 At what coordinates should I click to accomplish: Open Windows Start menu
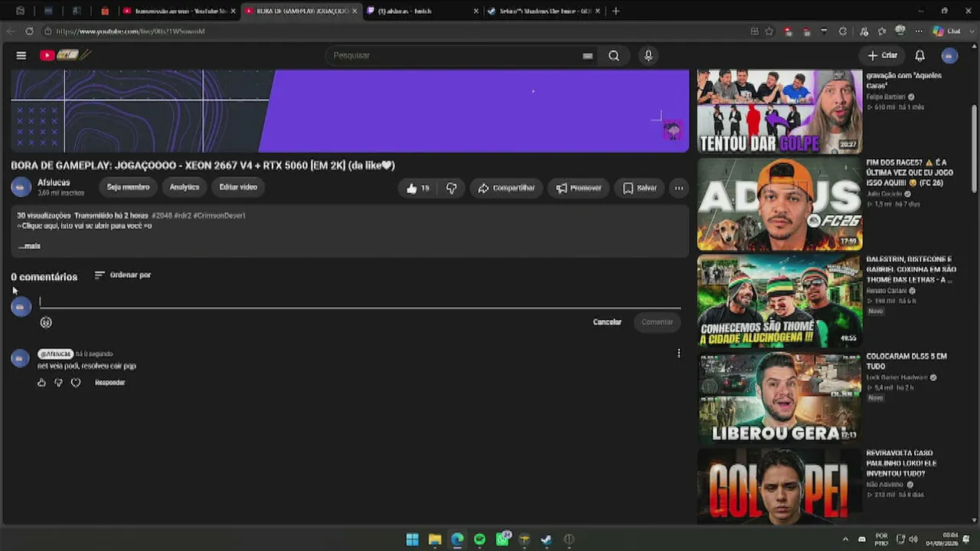(412, 540)
